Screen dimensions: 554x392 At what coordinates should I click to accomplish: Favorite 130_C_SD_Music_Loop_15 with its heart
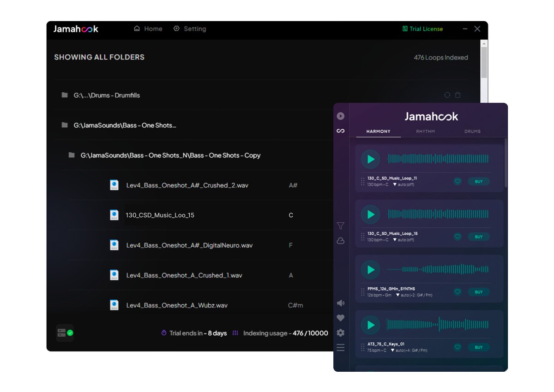click(x=458, y=237)
